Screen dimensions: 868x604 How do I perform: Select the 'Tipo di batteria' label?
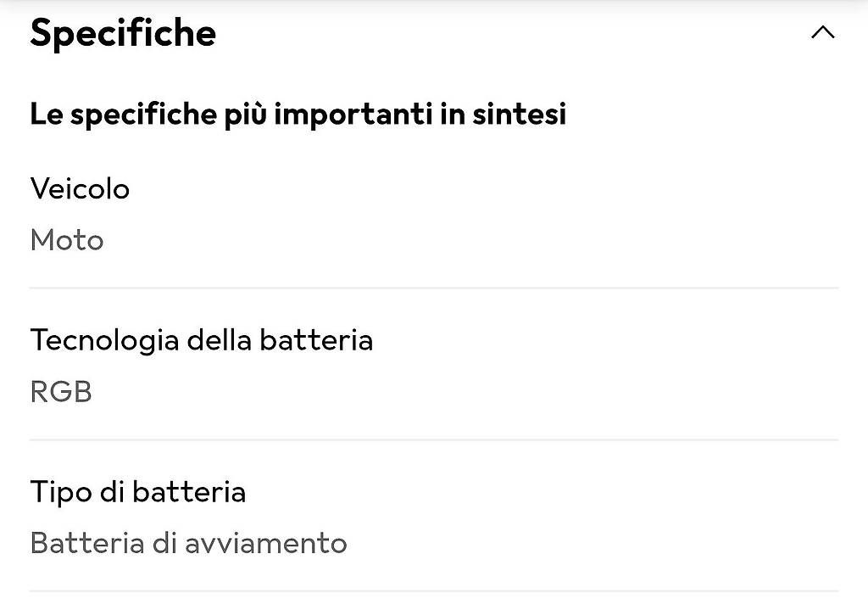(138, 491)
